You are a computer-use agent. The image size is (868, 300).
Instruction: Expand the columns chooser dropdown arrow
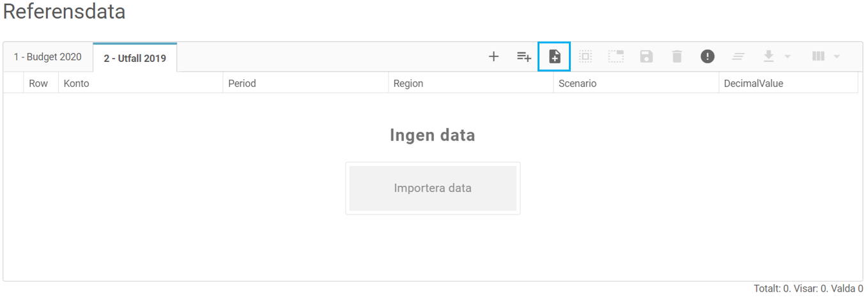click(837, 57)
